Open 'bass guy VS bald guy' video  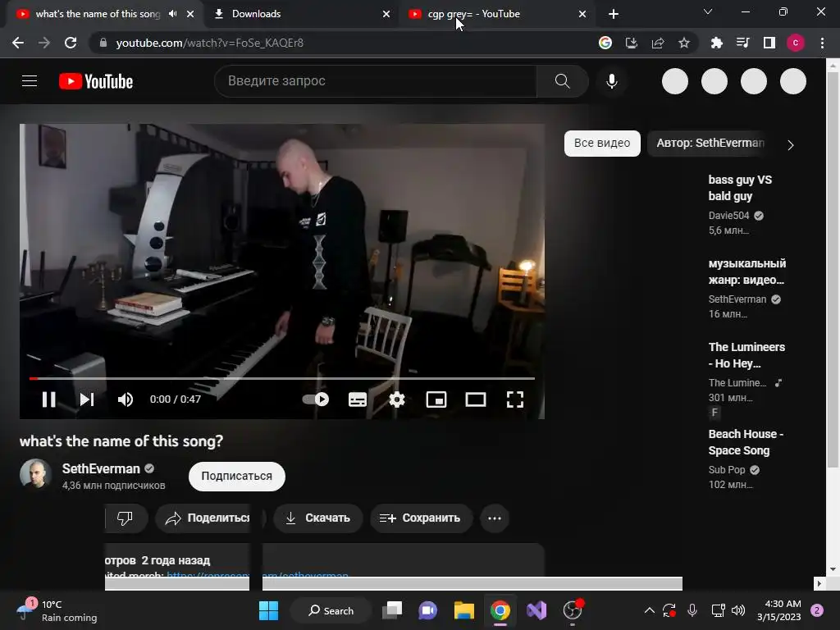pos(740,188)
